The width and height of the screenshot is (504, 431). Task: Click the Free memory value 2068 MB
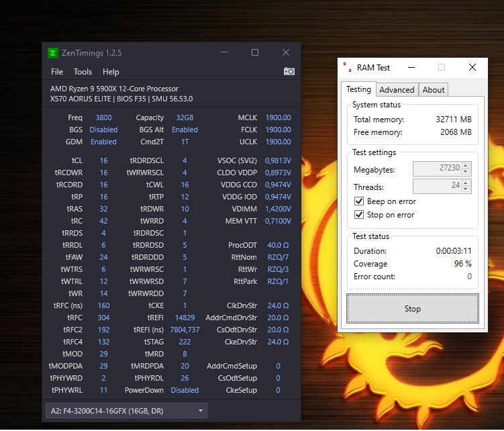pyautogui.click(x=456, y=132)
